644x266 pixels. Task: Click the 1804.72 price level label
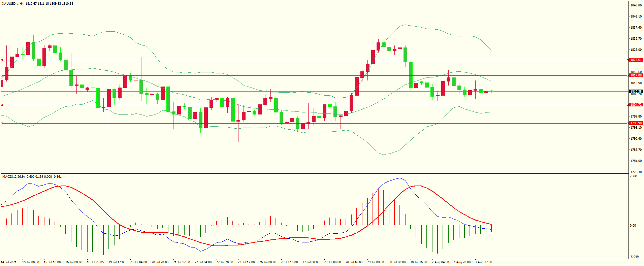point(636,105)
